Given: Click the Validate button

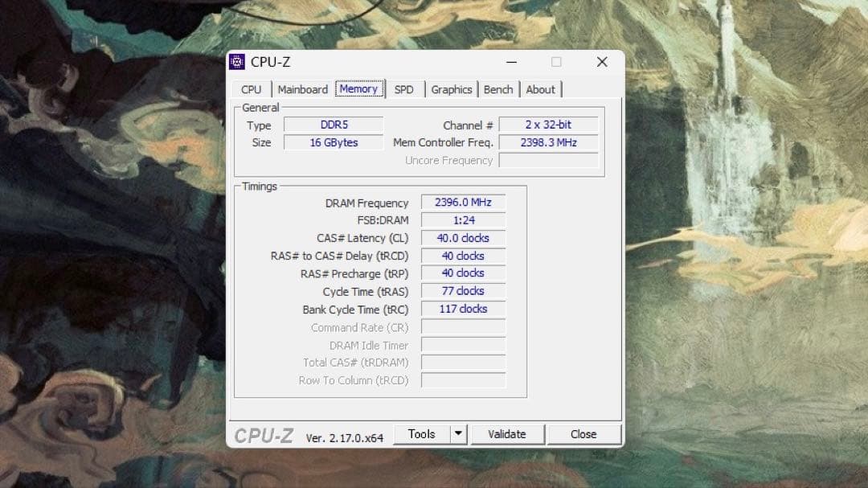Looking at the screenshot, I should click(507, 433).
